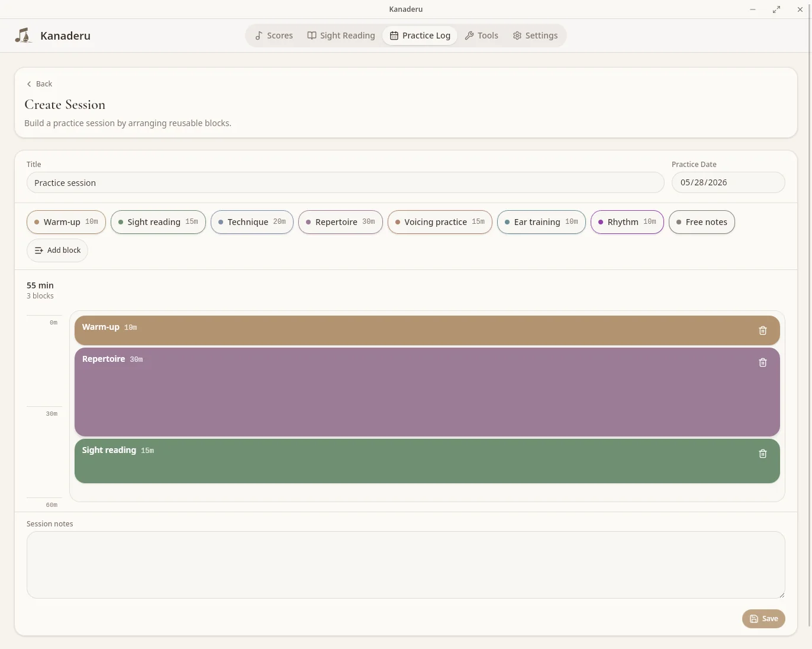Screen dimensions: 812x649
Task: Select the Practice Log tab
Action: click(420, 36)
